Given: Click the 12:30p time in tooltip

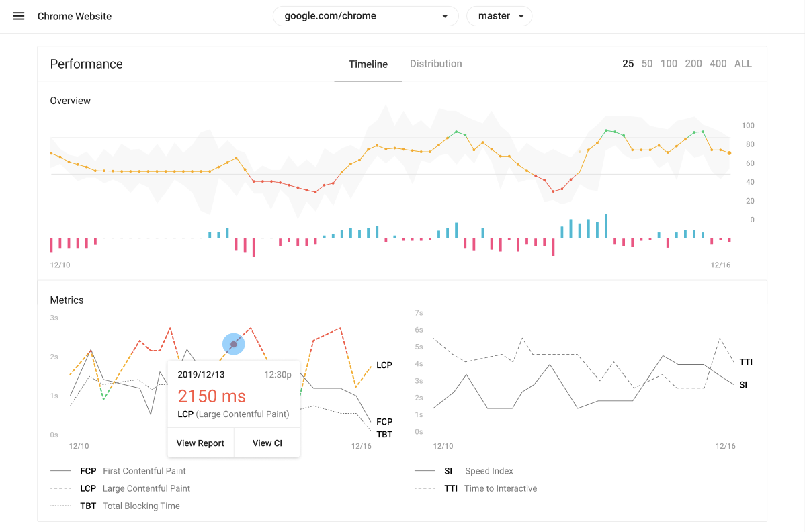Looking at the screenshot, I should (278, 375).
